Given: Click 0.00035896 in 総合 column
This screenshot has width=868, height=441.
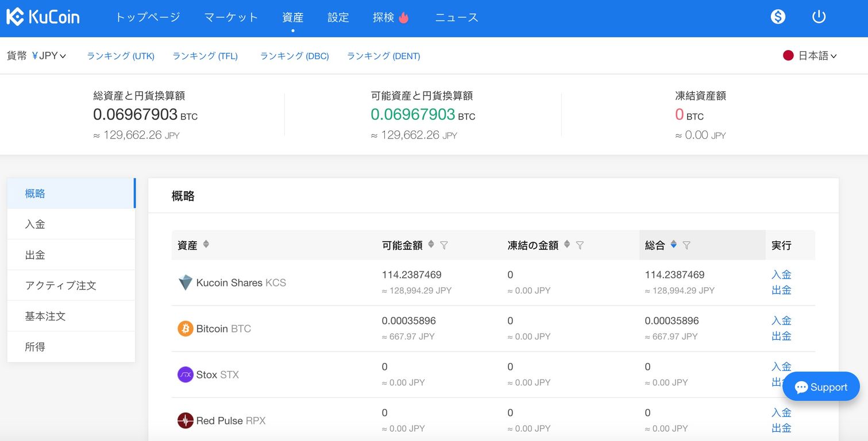Looking at the screenshot, I should pyautogui.click(x=672, y=320).
